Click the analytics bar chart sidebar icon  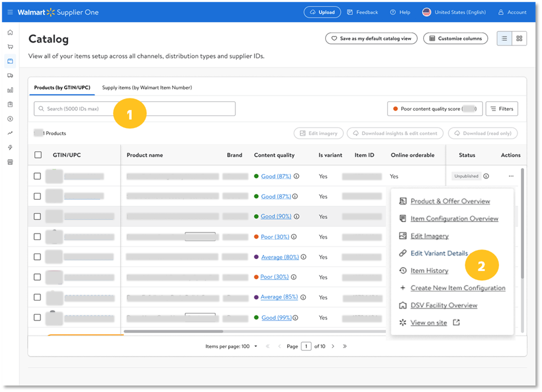click(10, 90)
